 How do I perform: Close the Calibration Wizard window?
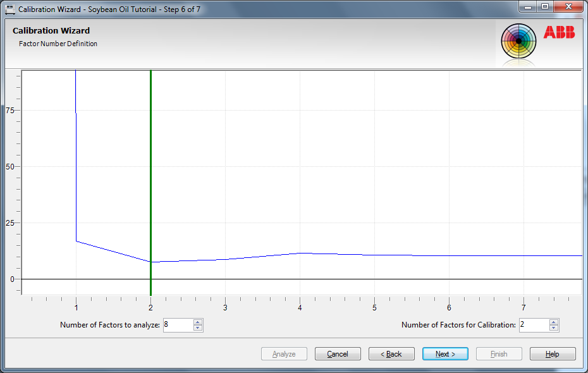click(x=567, y=6)
